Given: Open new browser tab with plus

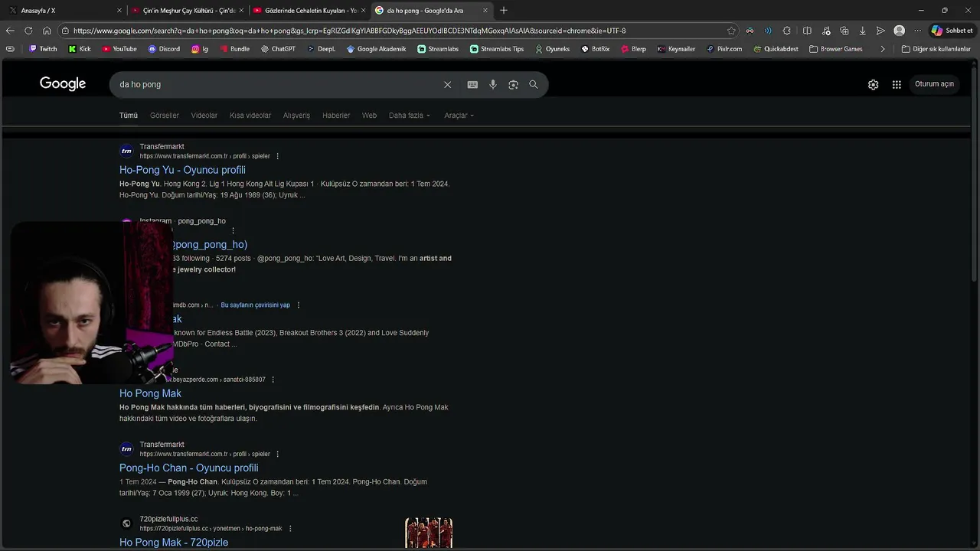Looking at the screenshot, I should [x=504, y=11].
